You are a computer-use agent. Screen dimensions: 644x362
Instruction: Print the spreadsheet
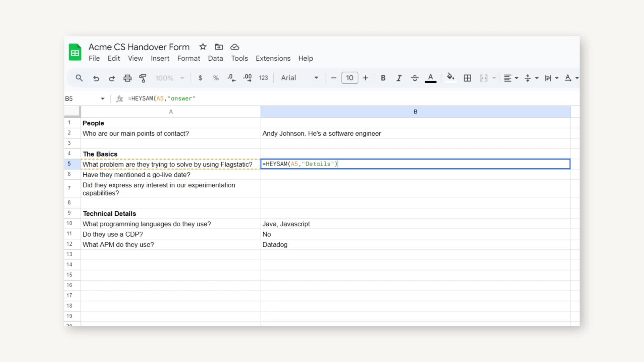point(127,78)
